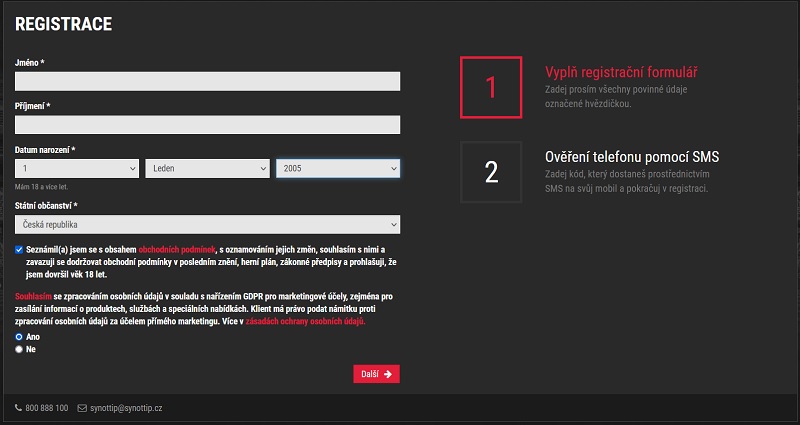Open the birth month dropdown showing Leden
Viewport: 800px width, 425px height.
(x=207, y=168)
